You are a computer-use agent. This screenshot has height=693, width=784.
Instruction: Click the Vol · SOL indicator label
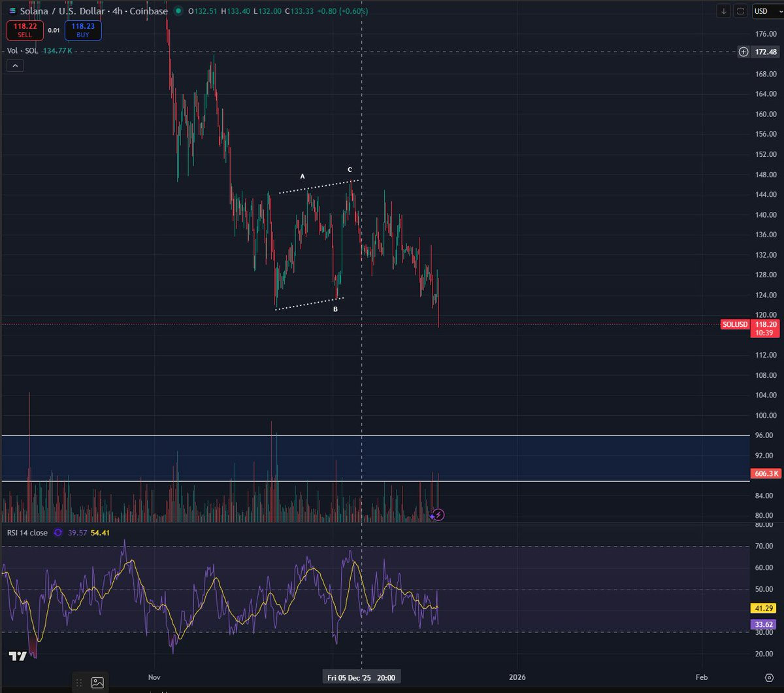click(x=24, y=50)
